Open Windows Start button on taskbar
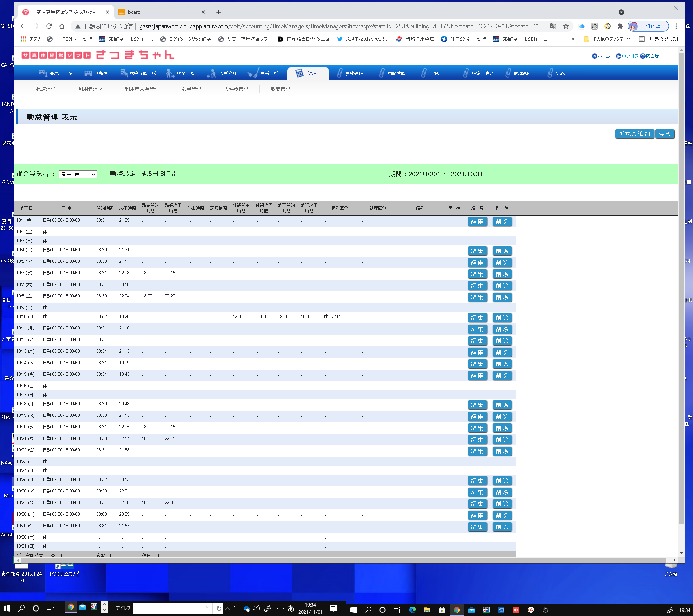Image resolution: width=693 pixels, height=616 pixels. click(7, 609)
